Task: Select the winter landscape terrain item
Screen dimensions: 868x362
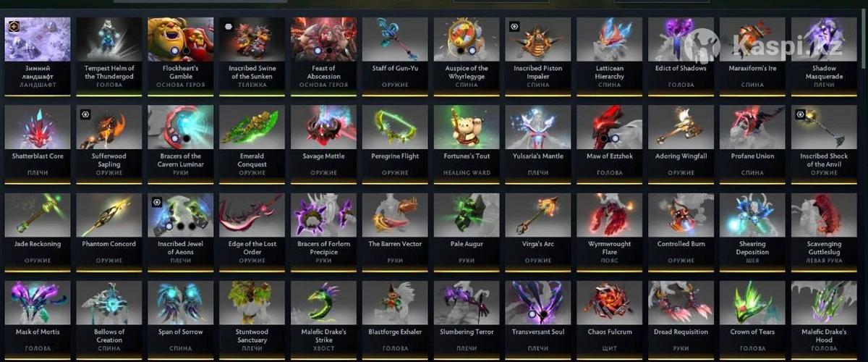Action: (x=38, y=53)
